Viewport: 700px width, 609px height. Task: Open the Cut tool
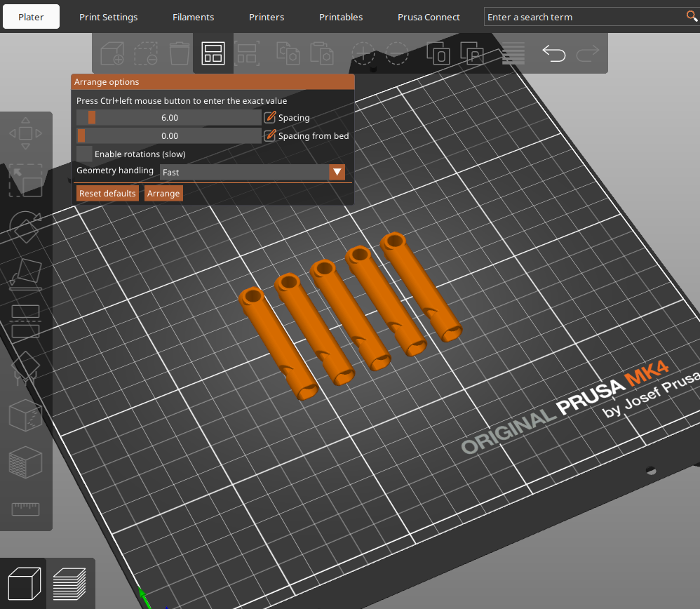(x=25, y=321)
